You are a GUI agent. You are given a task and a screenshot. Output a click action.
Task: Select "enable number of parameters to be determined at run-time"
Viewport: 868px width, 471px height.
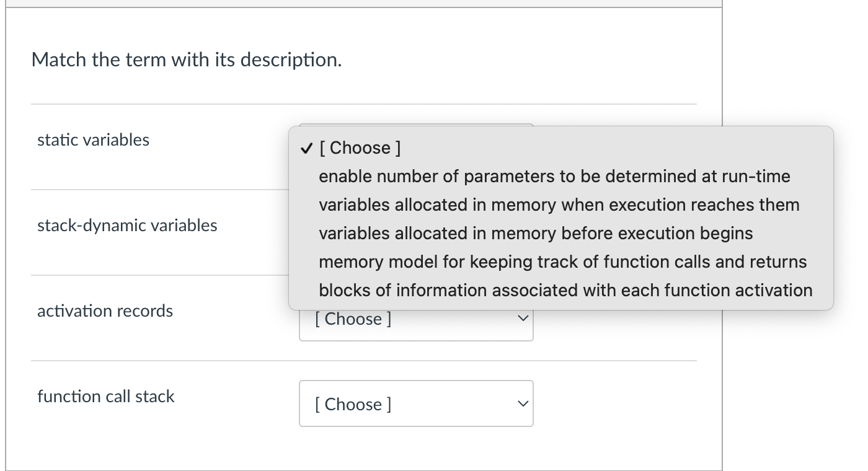[x=554, y=176]
